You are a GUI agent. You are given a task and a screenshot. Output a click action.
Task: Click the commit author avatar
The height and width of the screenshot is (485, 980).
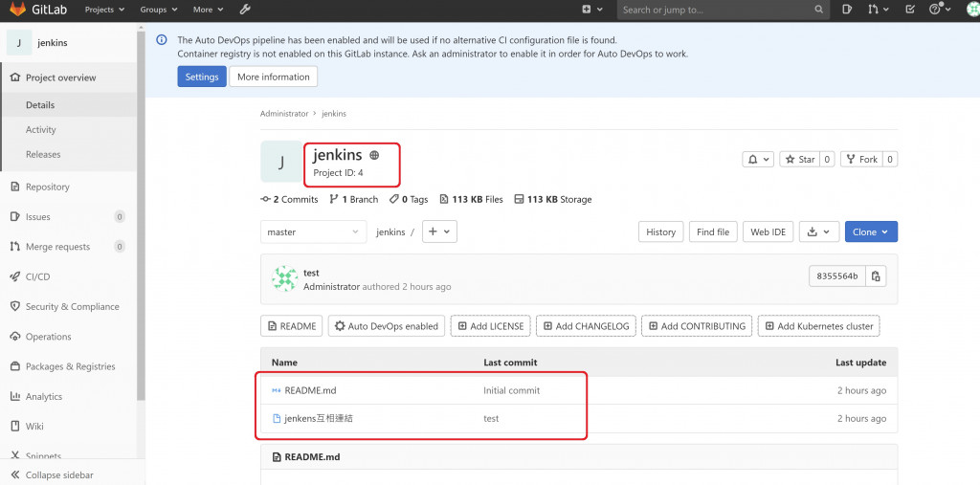(x=284, y=278)
